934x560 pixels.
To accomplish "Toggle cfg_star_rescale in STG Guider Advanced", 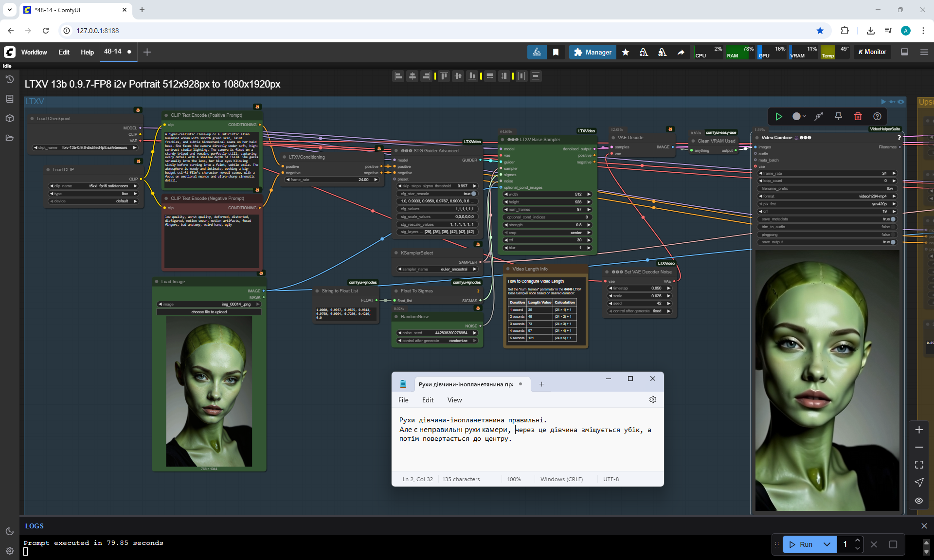I will coord(473,194).
